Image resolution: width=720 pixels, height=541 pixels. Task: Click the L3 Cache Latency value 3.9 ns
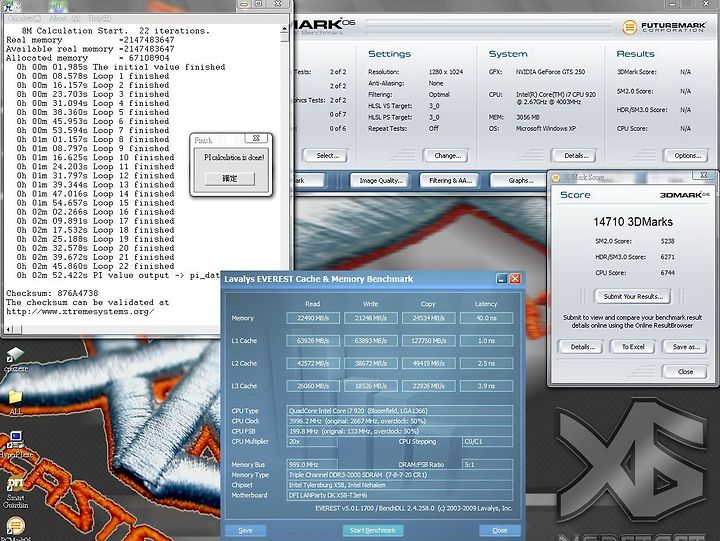[486, 386]
